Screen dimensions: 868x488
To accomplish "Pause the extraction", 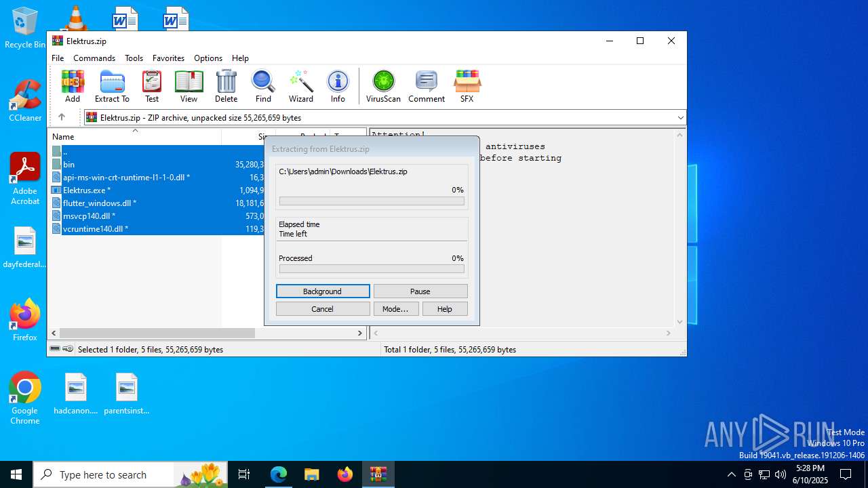I will (420, 291).
